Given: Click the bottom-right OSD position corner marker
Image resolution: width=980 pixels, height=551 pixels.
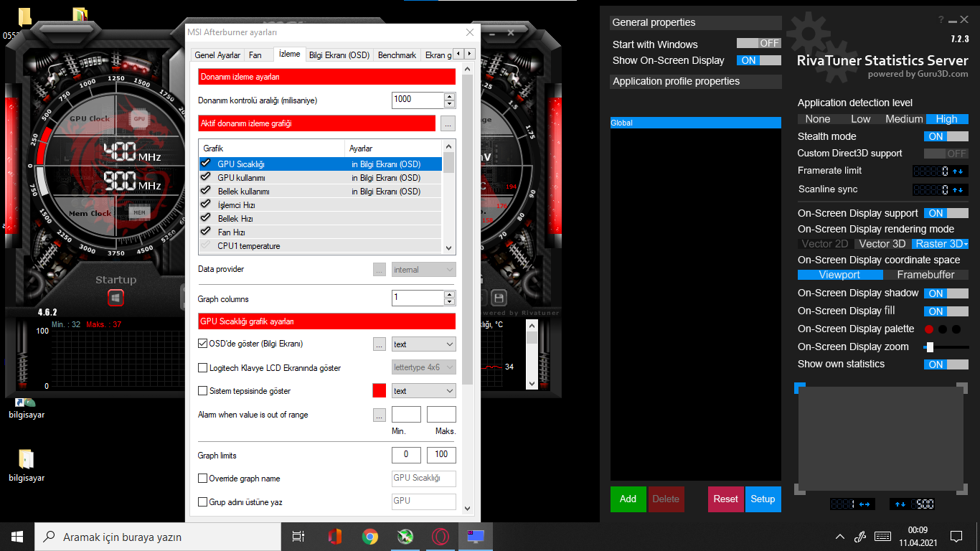Looking at the screenshot, I should [x=963, y=489].
